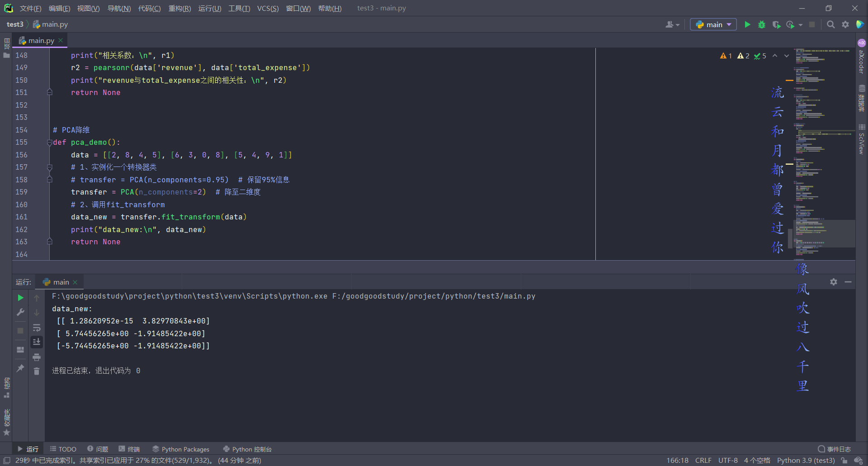Open the 代码(C) menu
Image resolution: width=868 pixels, height=466 pixels.
click(149, 8)
